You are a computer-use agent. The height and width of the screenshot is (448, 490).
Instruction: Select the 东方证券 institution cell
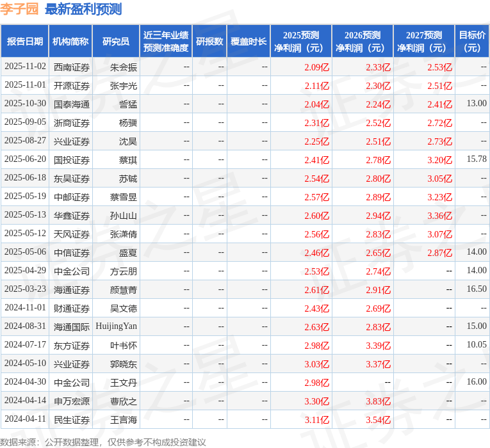tap(72, 346)
